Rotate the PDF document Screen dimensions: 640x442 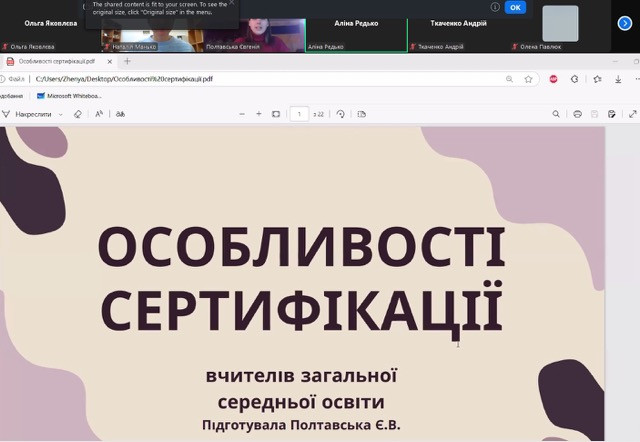tap(341, 114)
